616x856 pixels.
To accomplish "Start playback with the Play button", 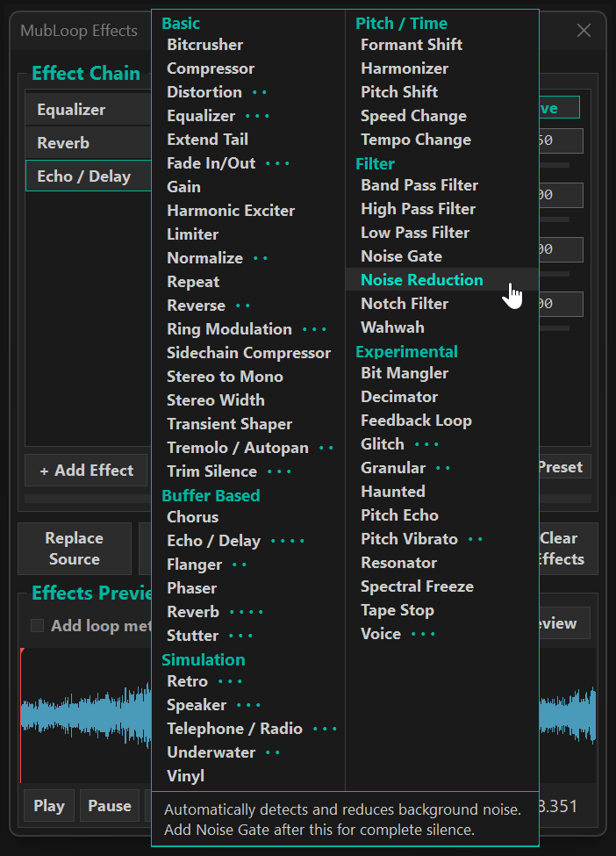I will tap(49, 806).
